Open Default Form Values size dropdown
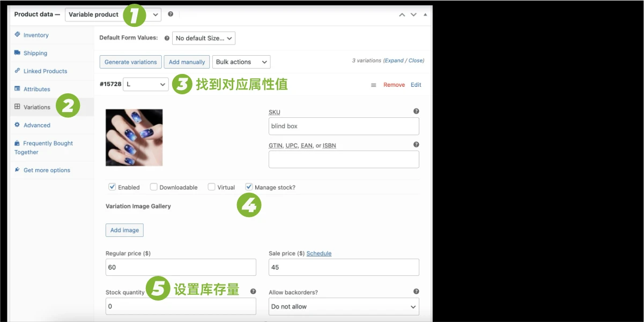The height and width of the screenshot is (322, 644). click(203, 38)
